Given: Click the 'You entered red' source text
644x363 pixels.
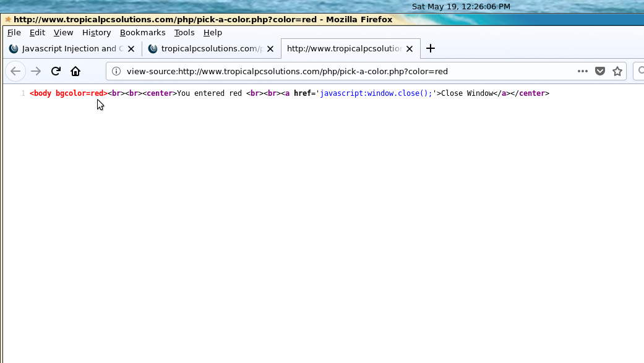Looking at the screenshot, I should coord(210,93).
